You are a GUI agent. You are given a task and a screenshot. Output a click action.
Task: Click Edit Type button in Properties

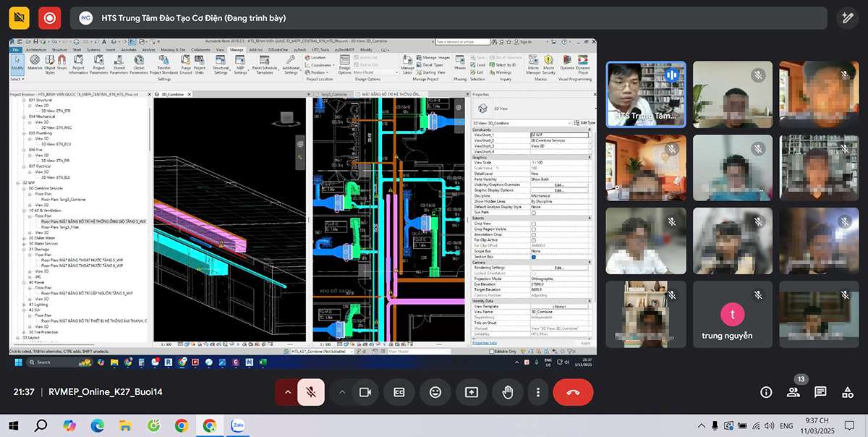pyautogui.click(x=586, y=123)
